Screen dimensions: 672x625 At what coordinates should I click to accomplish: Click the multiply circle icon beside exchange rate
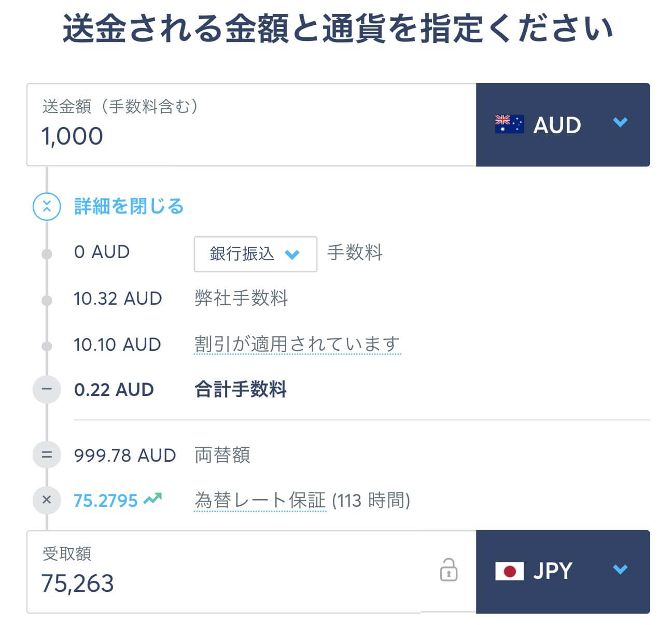point(47,500)
